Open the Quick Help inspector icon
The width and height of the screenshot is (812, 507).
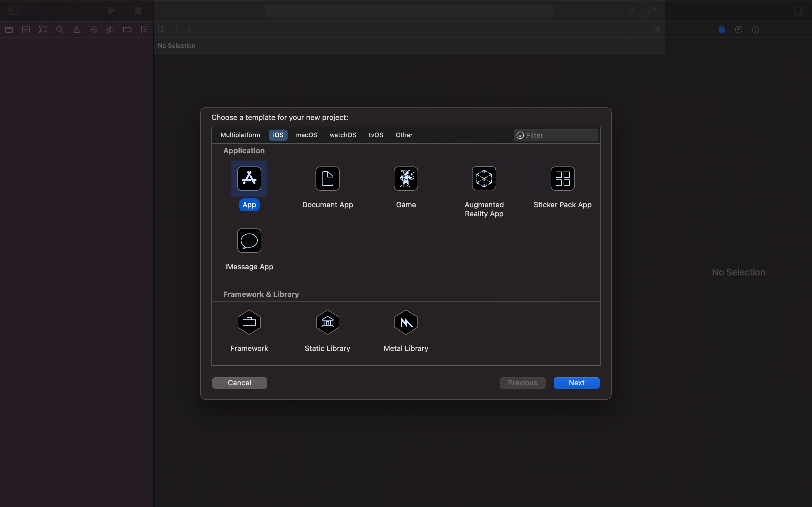[755, 30]
